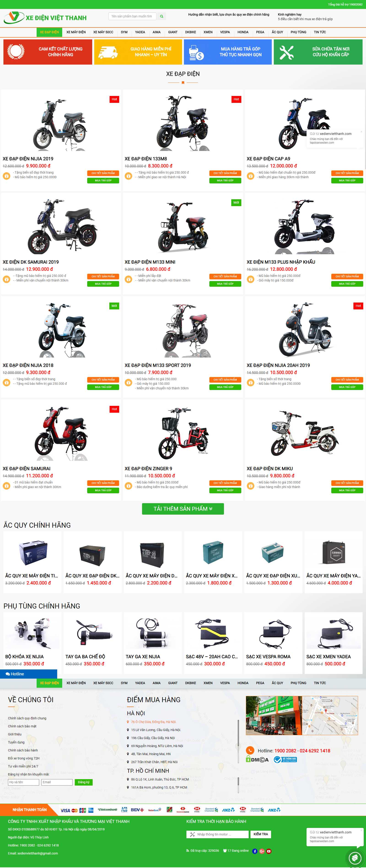This screenshot has height=868, width=366.
Task: Open the Phụ Tùng menu in top navigation
Action: pos(298,32)
